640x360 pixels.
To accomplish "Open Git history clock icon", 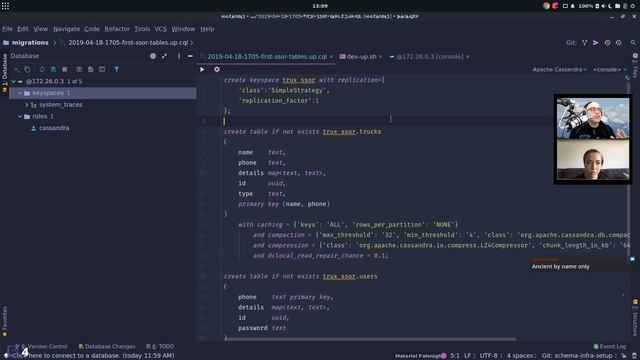I will click(x=607, y=42).
